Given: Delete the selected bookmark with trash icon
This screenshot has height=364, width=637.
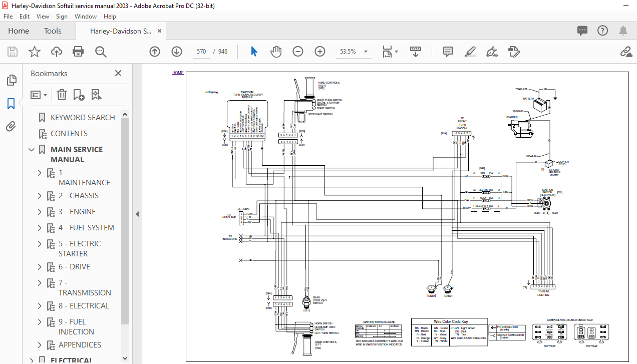Looking at the screenshot, I should point(62,95).
